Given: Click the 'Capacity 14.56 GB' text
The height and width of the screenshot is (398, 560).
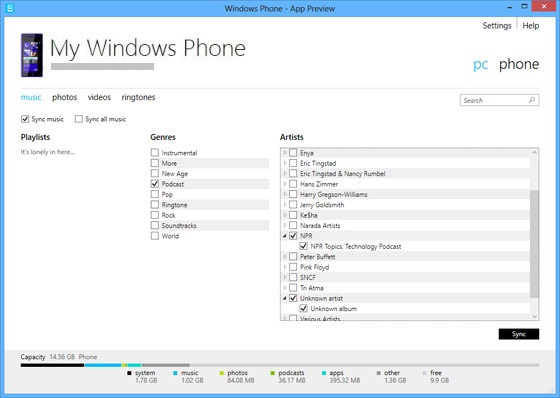Looking at the screenshot, I should coord(48,357).
